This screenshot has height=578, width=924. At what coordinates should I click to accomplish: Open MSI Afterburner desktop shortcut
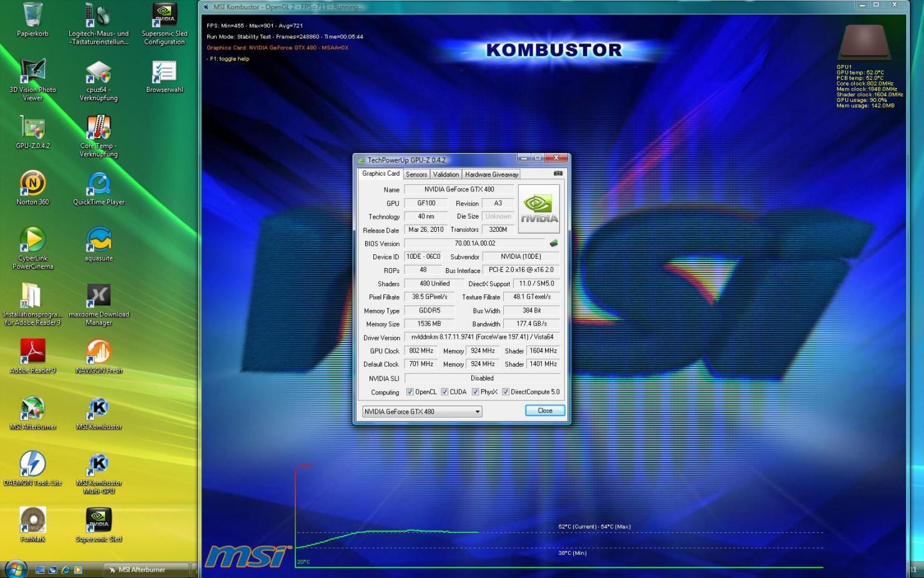32,413
